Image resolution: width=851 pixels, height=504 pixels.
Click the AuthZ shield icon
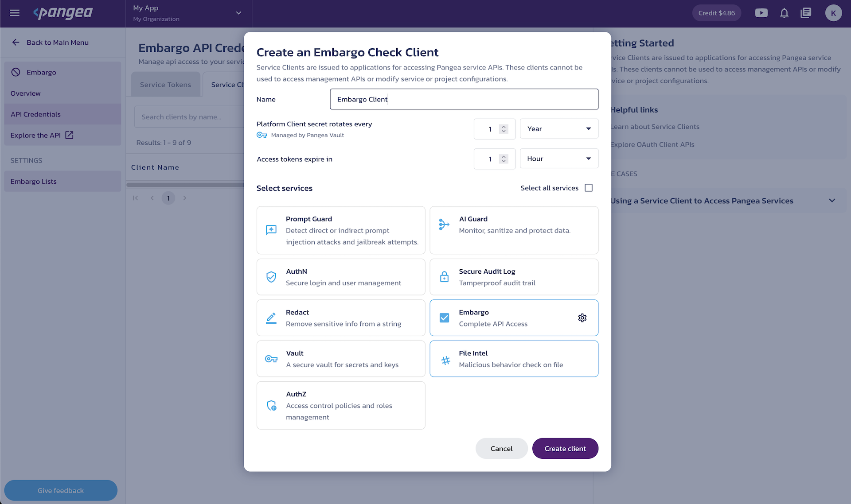pyautogui.click(x=271, y=405)
